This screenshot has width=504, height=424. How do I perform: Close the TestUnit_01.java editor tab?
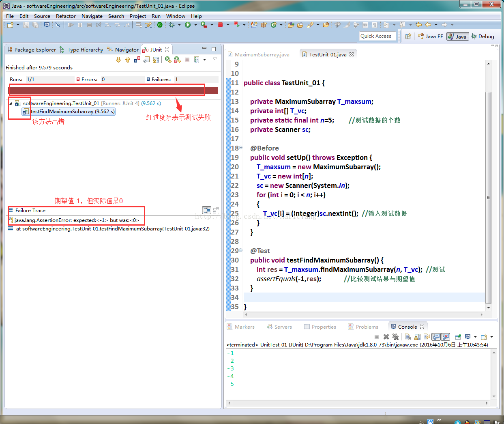[x=352, y=54]
